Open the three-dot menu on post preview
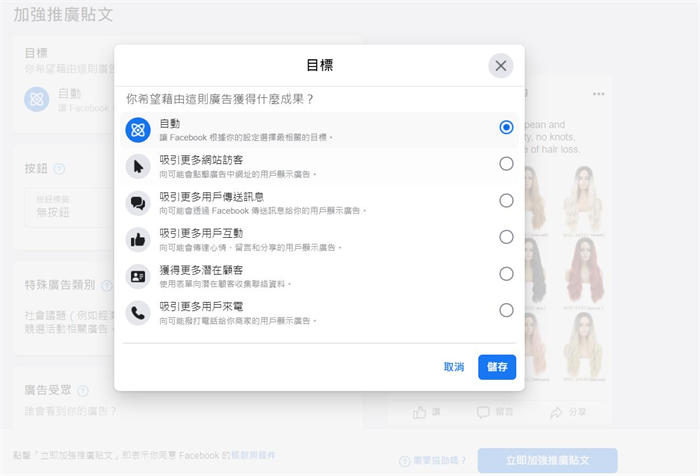Screen dimensions: 700x476 tap(598, 94)
